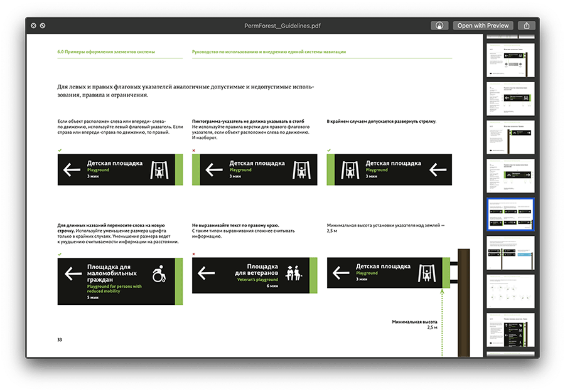Open thumbnail just below the highlighted page

tap(510, 253)
